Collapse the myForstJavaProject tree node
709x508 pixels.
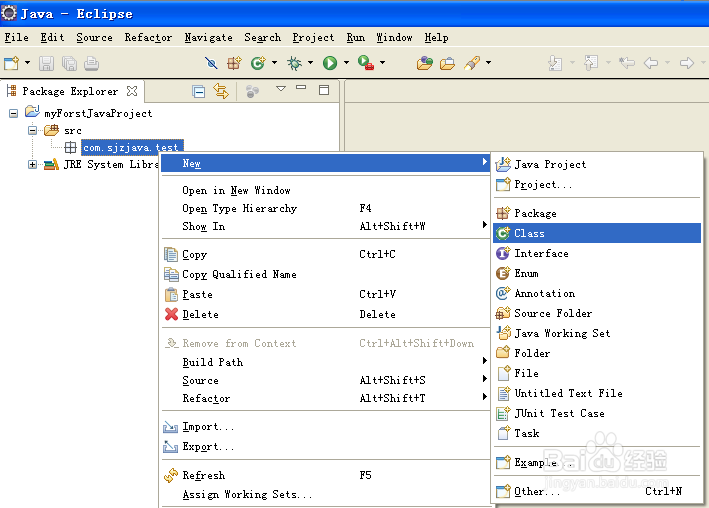pos(14,113)
